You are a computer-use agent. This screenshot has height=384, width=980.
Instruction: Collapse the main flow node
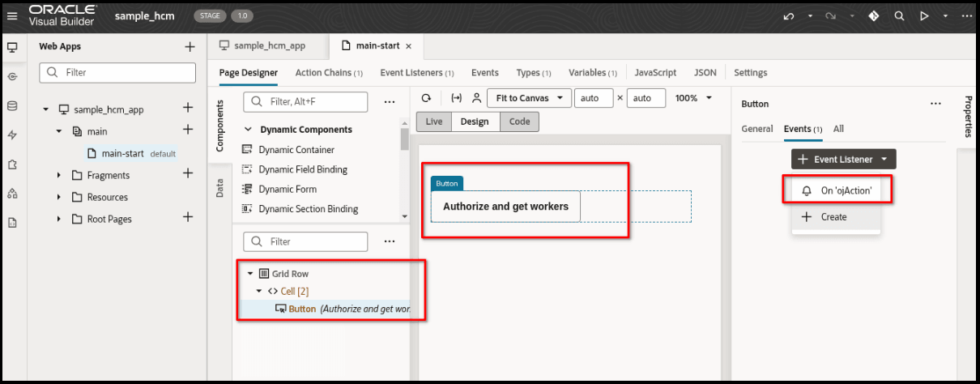[59, 131]
